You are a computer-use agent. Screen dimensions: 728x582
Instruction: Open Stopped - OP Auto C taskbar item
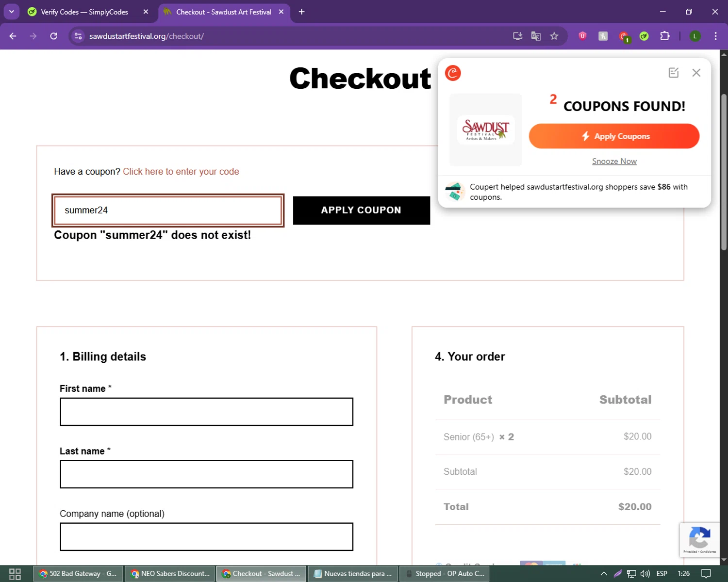(x=445, y=574)
